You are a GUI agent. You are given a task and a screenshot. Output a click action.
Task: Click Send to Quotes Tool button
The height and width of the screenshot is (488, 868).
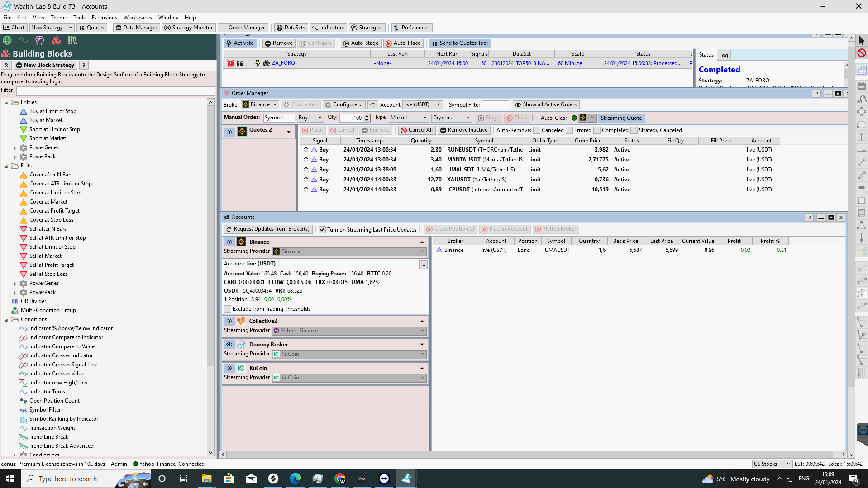pos(460,43)
